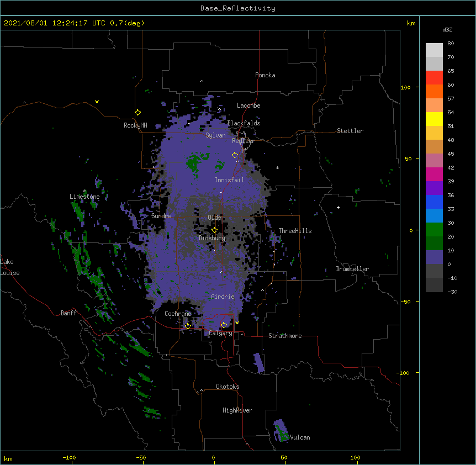Click the RockyMH label

(135, 125)
